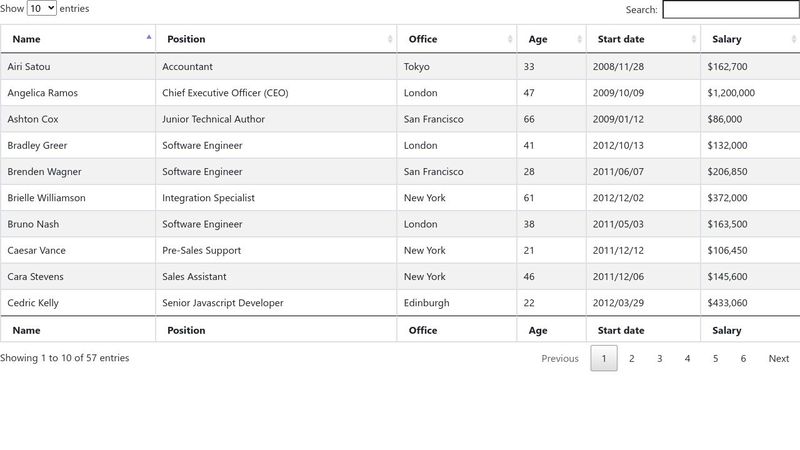Jump to page 3 of the table
Viewport: 800px width, 450px height.
659,358
